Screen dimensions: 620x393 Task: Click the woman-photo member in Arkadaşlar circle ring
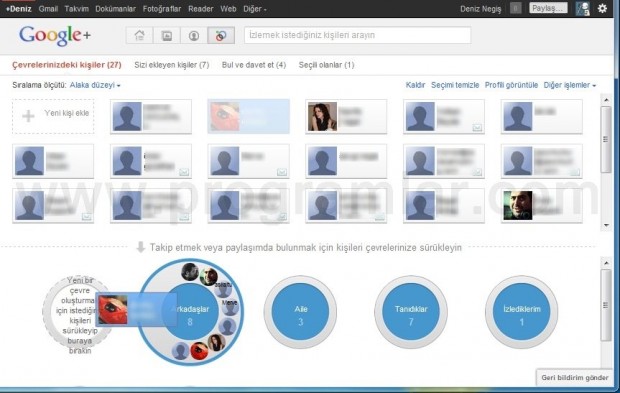pos(216,342)
